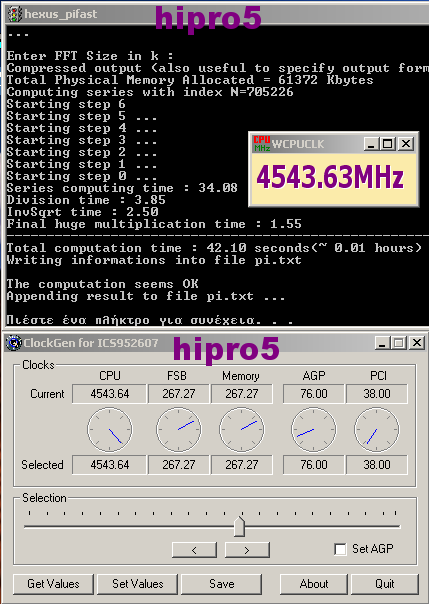429x604 pixels.
Task: Click the 'Series computing time : 34.08' line
Action: 122,188
